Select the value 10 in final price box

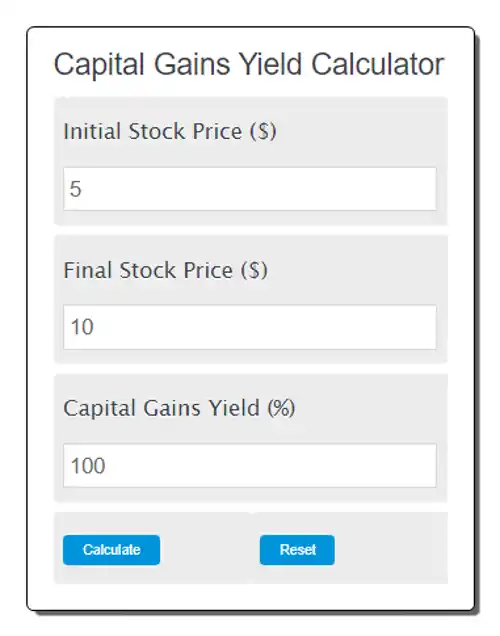tap(82, 327)
